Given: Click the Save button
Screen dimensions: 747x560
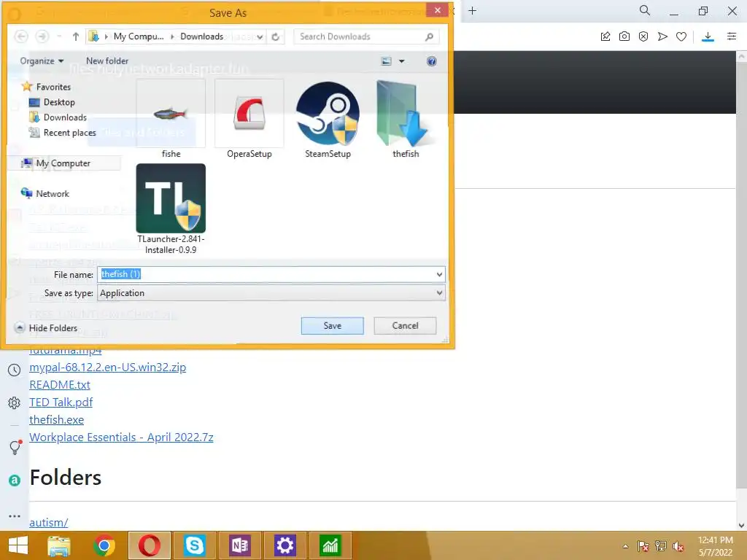Looking at the screenshot, I should 333,326.
